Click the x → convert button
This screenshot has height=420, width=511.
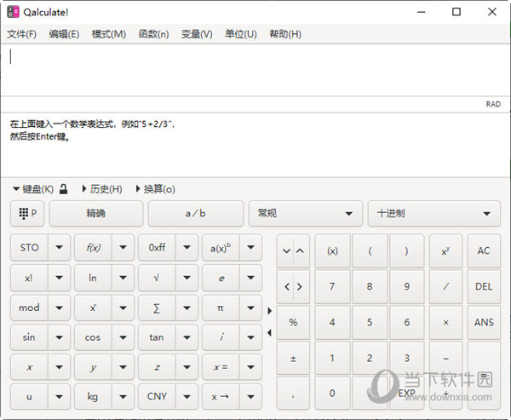(221, 396)
